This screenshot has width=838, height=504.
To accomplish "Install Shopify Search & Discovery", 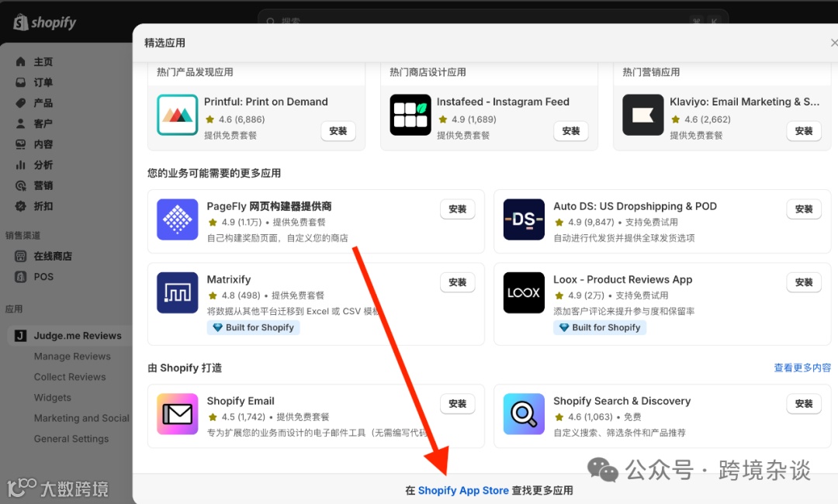I will (804, 404).
